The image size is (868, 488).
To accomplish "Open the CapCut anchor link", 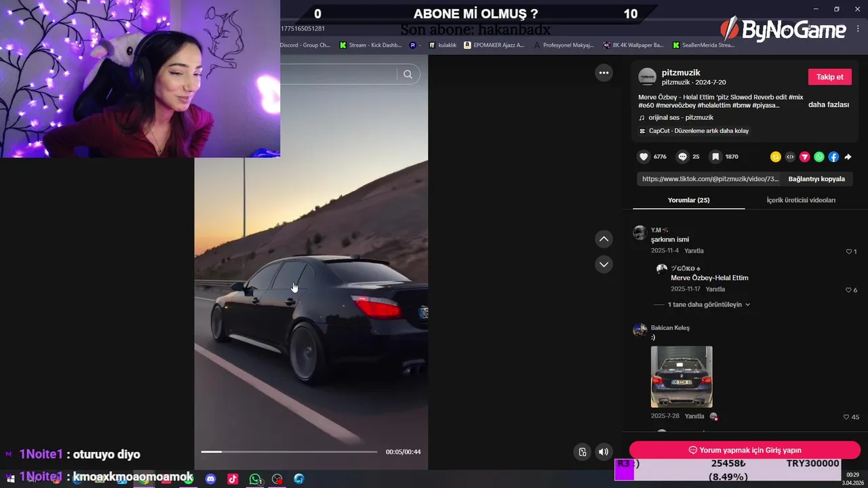I will point(694,131).
